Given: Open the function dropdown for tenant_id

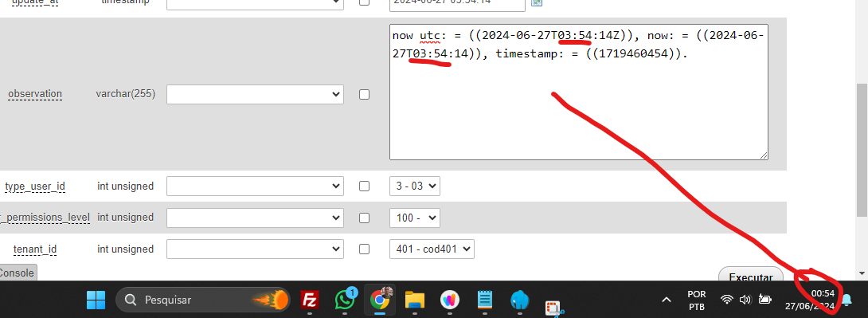Looking at the screenshot, I should tap(255, 249).
